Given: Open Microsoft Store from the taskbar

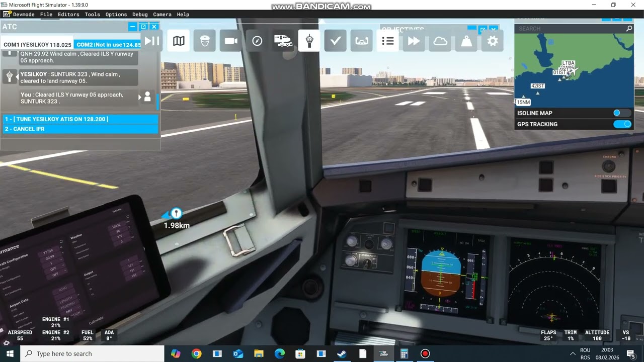Looking at the screenshot, I should click(300, 354).
